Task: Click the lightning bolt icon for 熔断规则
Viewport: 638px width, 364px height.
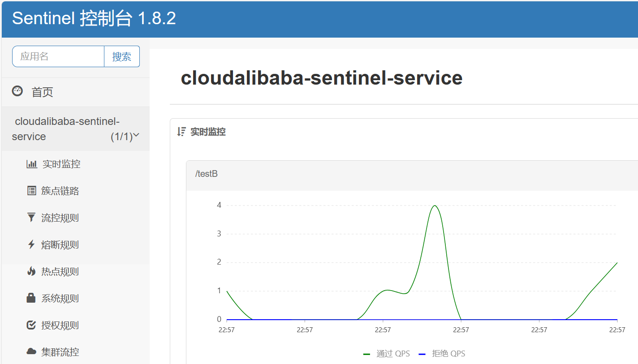Action: [x=31, y=244]
